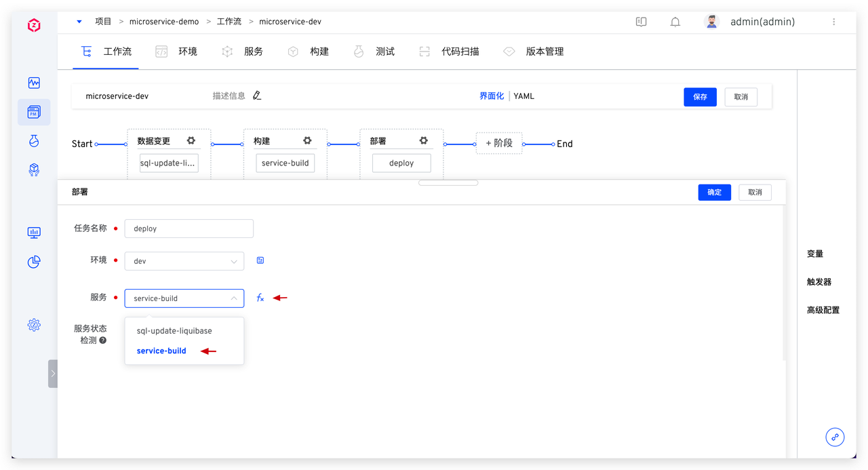Select the 界面化 view mode
868x470 pixels.
pos(492,96)
